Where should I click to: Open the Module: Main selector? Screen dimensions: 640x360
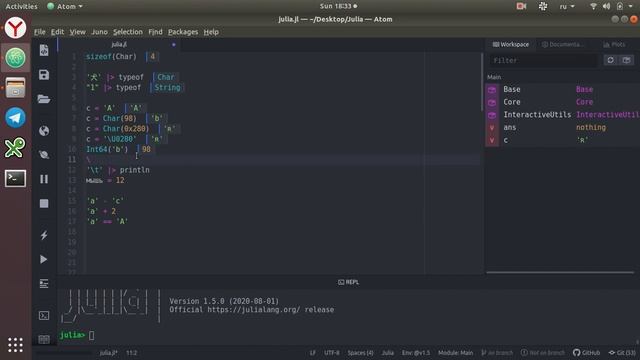(456, 353)
